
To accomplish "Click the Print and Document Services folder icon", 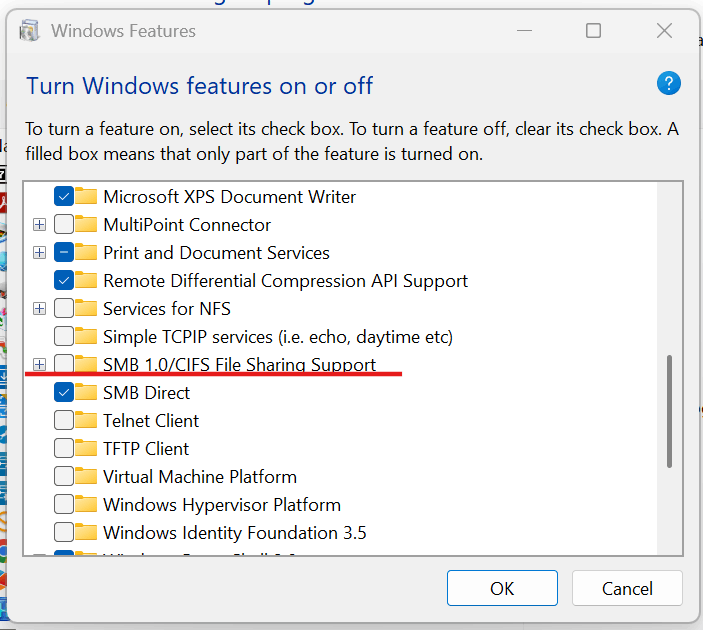I will (86, 252).
